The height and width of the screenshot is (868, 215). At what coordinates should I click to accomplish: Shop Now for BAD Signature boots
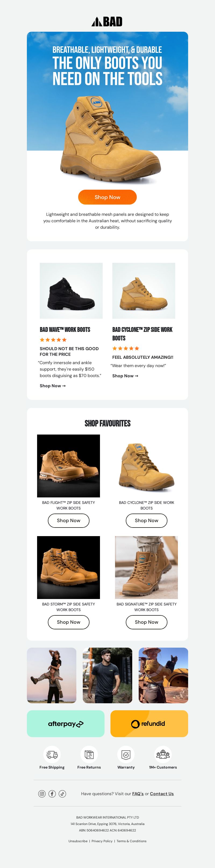tap(146, 622)
